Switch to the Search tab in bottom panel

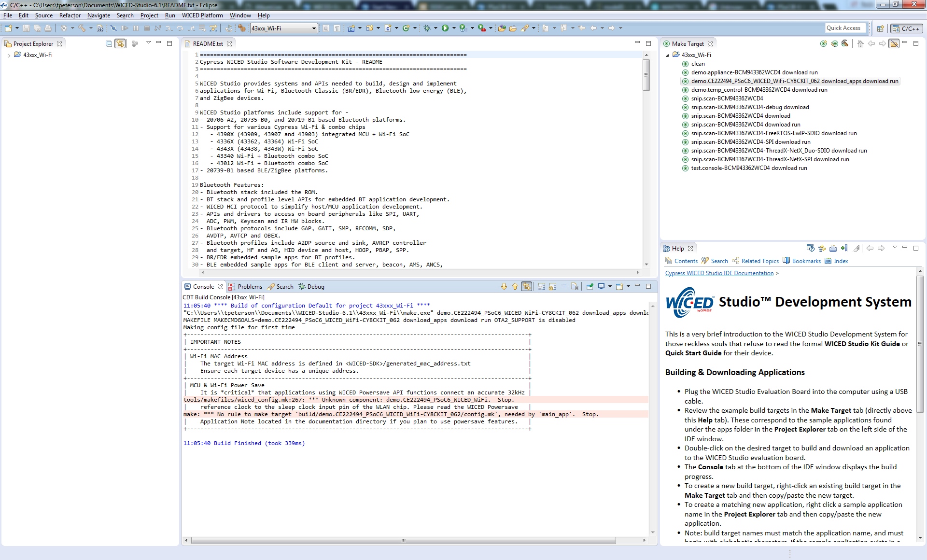281,287
